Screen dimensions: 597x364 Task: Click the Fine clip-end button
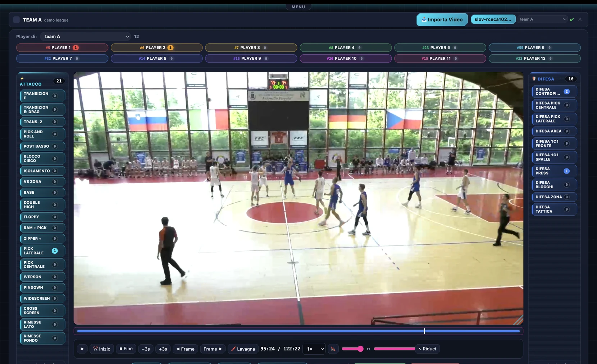coord(126,349)
